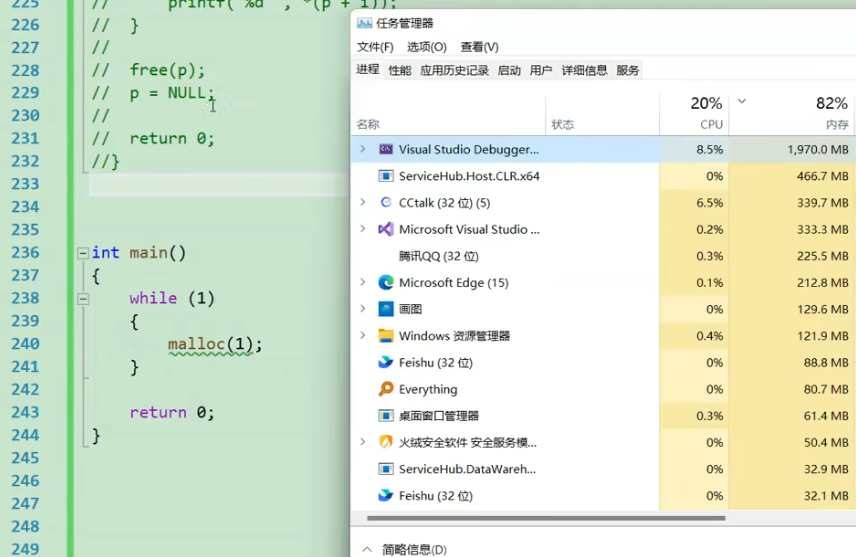
Task: Click the Everything search app icon
Action: point(386,389)
